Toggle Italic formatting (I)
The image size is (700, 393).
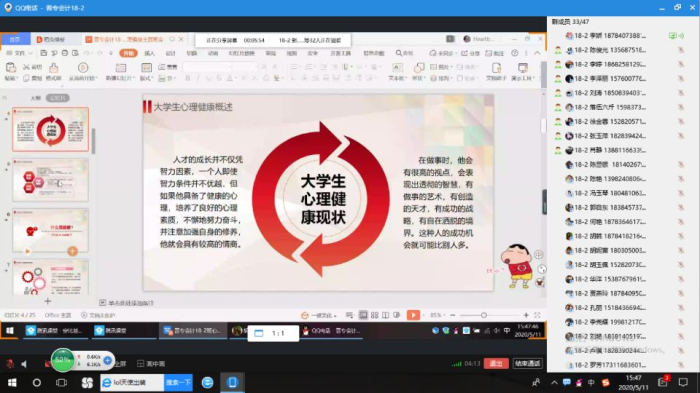point(198,78)
